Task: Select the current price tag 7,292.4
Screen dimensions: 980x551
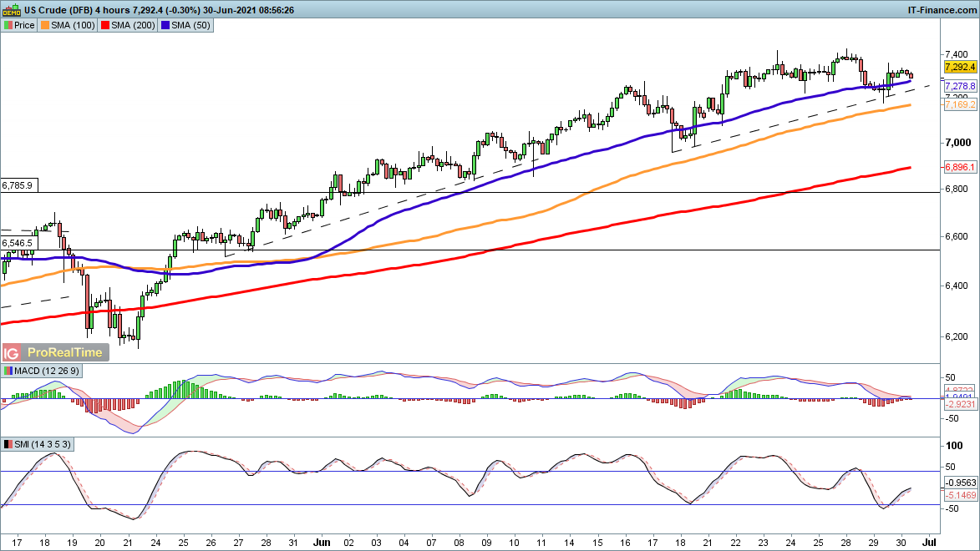Action: coord(960,67)
